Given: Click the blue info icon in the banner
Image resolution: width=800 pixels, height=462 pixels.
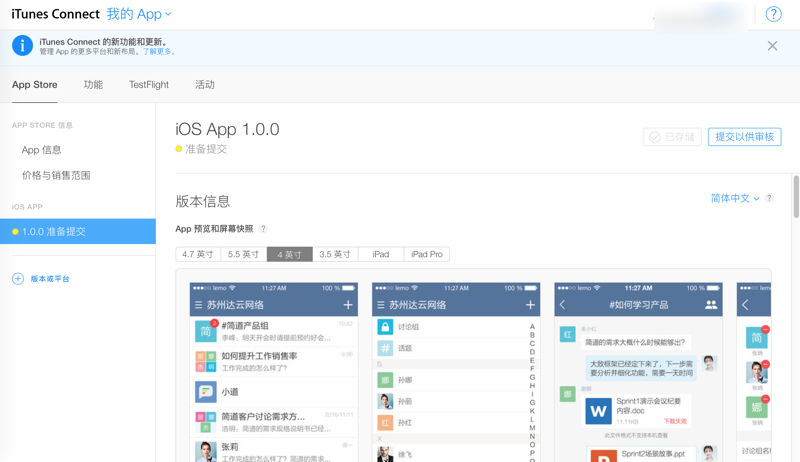Looking at the screenshot, I should (22, 46).
